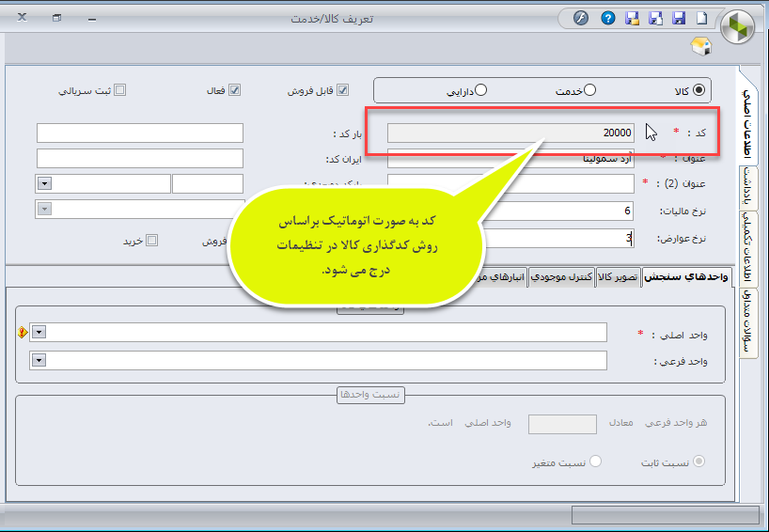
Task: Expand greyed dropdown arrow above خرید checkbox
Action: tap(44, 210)
